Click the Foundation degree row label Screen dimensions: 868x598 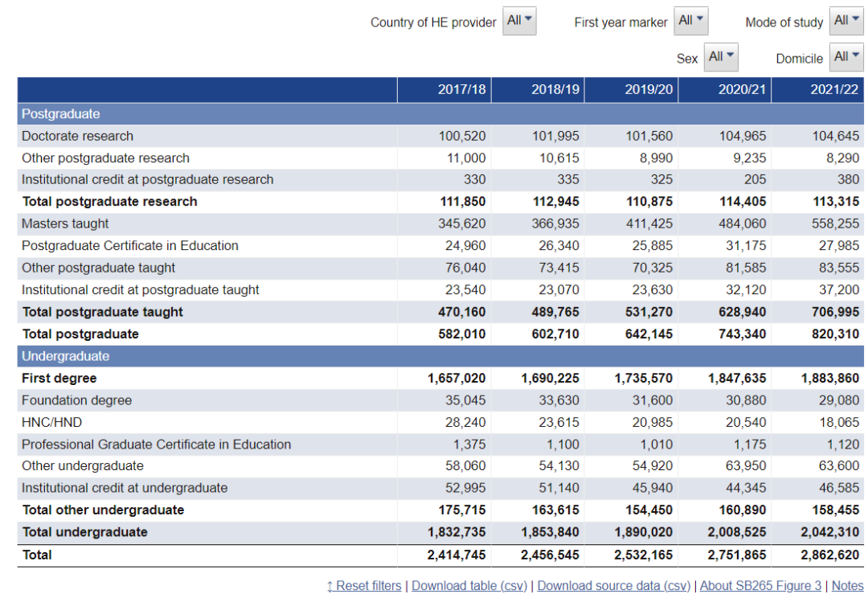coord(77,400)
